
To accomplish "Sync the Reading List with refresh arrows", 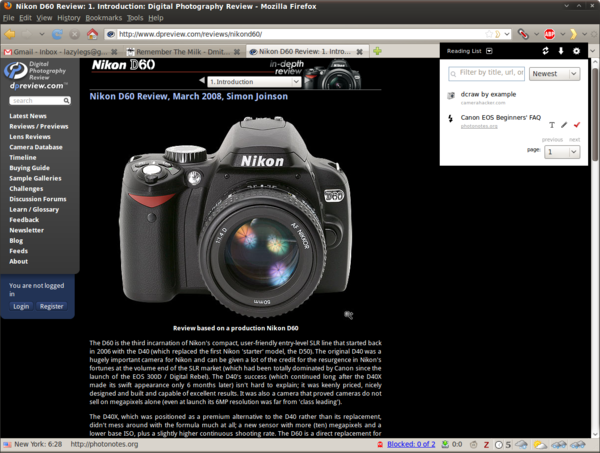I will [545, 51].
